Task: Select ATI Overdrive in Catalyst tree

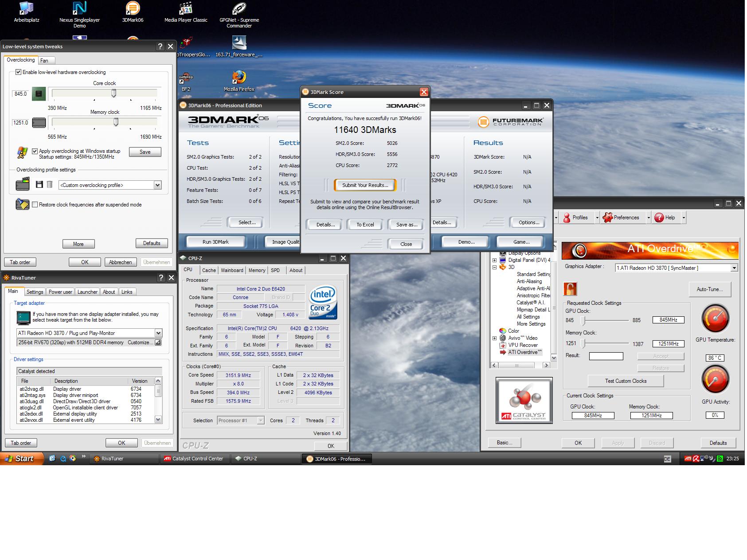Action: pyautogui.click(x=524, y=352)
